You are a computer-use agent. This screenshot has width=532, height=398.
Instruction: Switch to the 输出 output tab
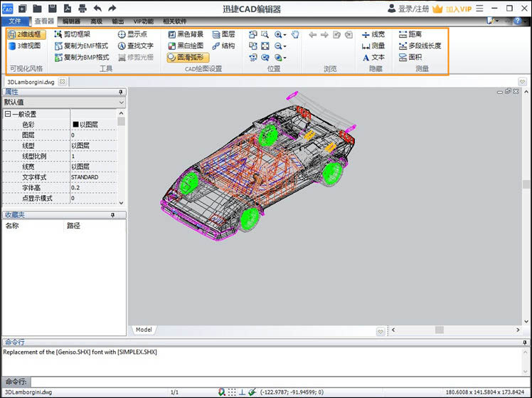(118, 21)
